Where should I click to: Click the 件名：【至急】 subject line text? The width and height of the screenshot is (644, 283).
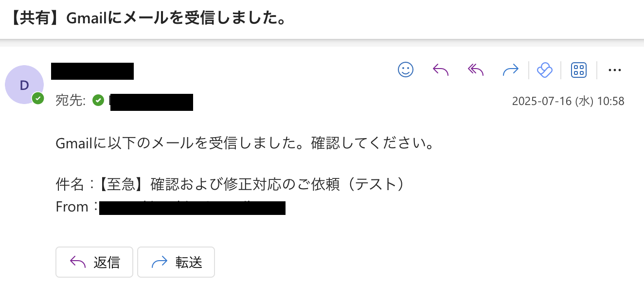[230, 185]
